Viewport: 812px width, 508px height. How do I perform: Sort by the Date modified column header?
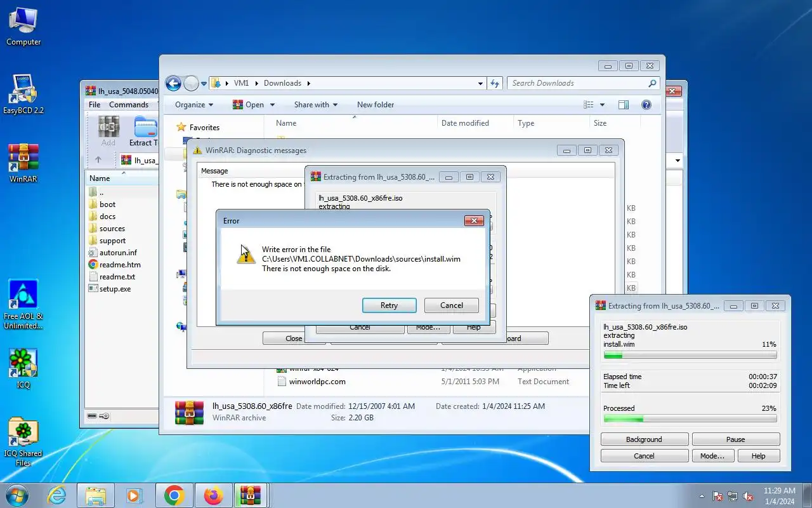476,123
